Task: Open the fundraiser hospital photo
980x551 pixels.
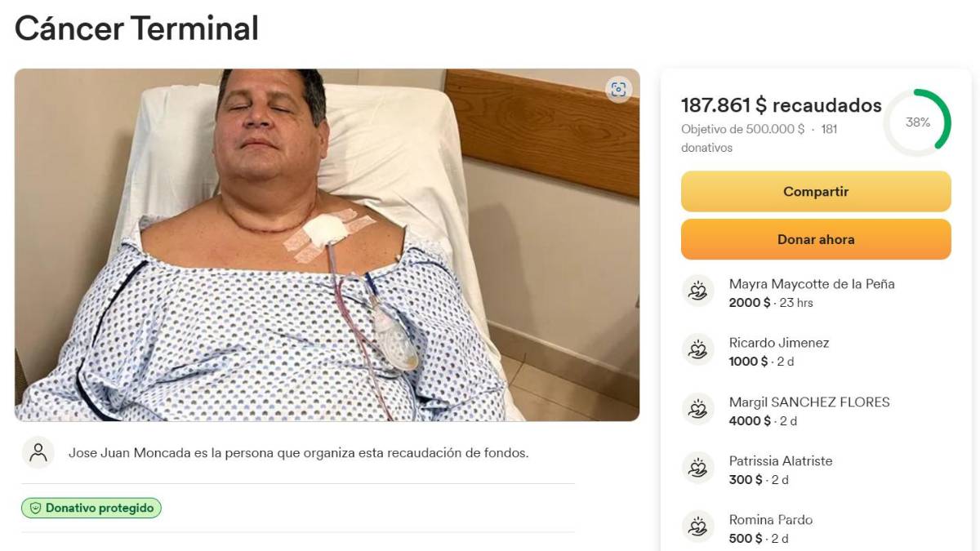Action: tap(327, 245)
